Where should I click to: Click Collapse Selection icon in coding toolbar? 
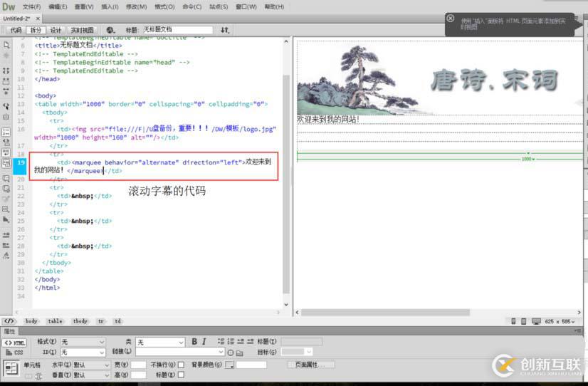pos(6,81)
